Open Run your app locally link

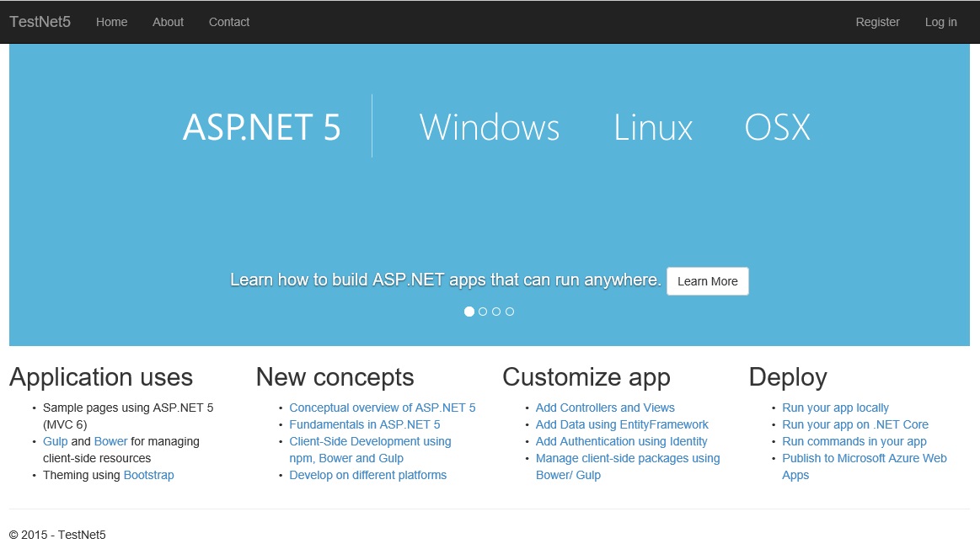835,408
